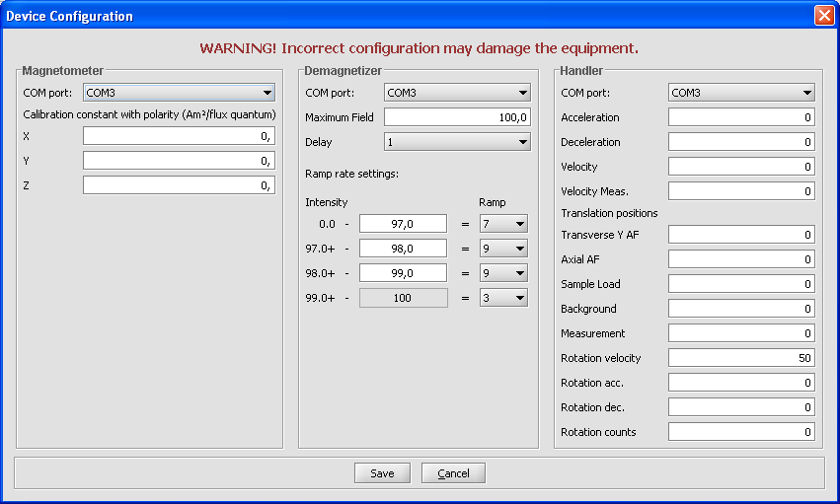The image size is (840, 504).
Task: Focus the Velocity Meas. input field
Action: point(741,191)
